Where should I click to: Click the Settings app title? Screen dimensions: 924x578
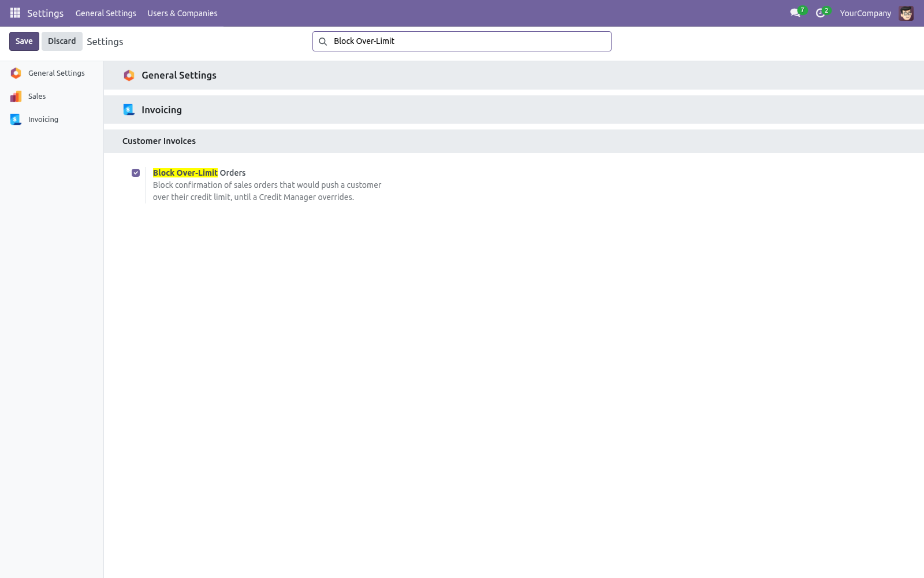point(45,13)
